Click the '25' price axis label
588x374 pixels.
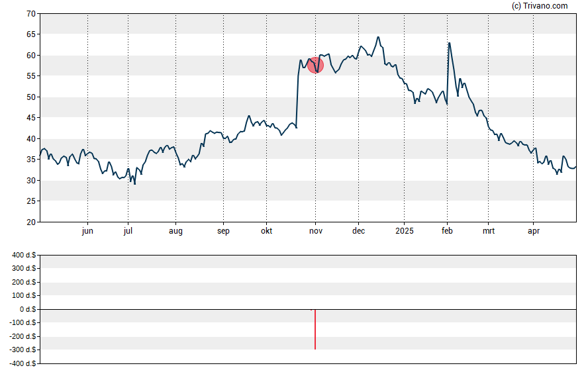click(x=31, y=201)
